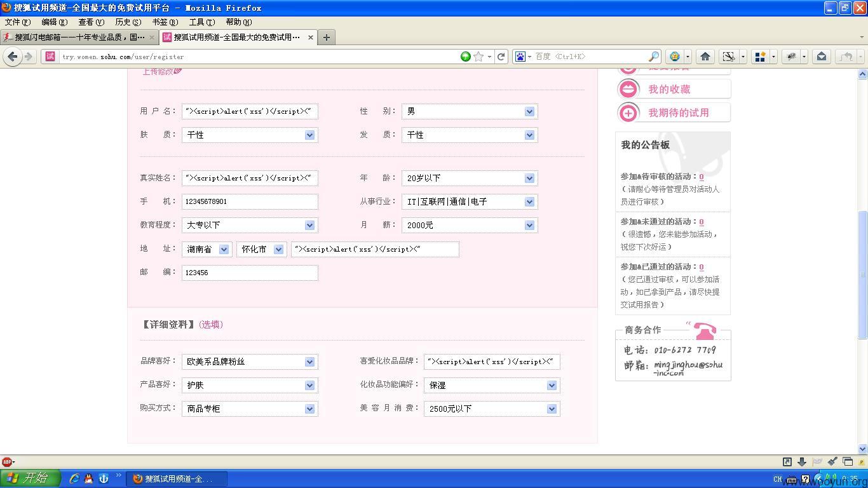The height and width of the screenshot is (488, 868).
Task: Open the 文件 menu
Action: [17, 22]
